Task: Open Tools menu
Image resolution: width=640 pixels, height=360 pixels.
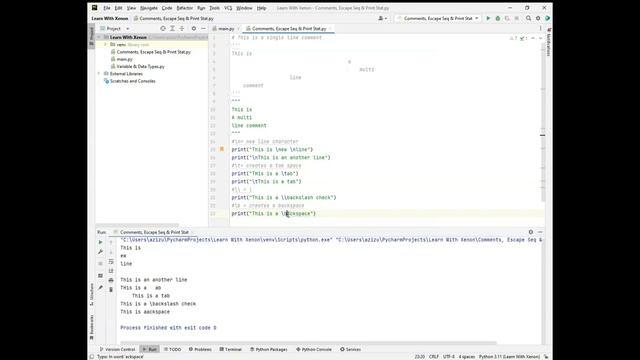Action: [214, 8]
